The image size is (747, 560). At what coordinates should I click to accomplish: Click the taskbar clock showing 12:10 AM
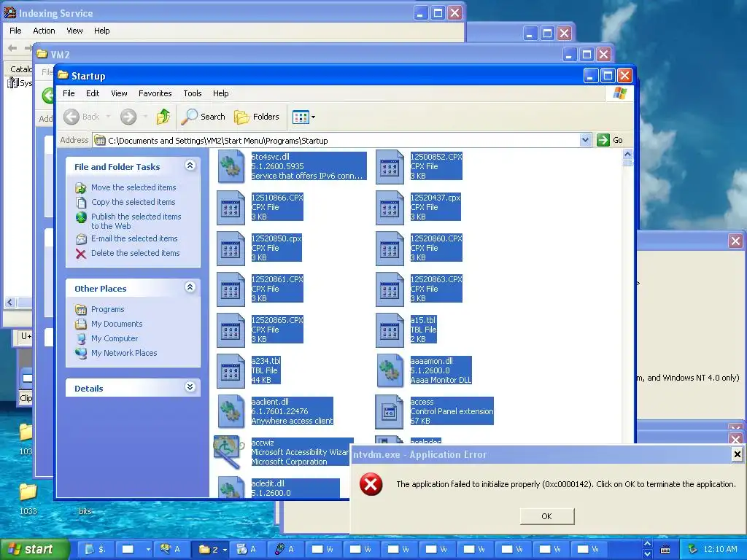pyautogui.click(x=720, y=549)
